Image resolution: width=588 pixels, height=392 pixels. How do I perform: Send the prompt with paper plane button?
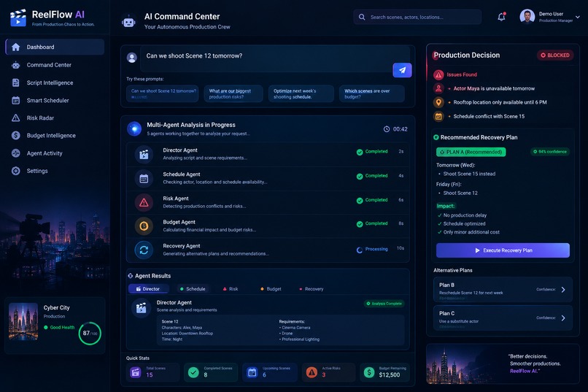point(402,70)
